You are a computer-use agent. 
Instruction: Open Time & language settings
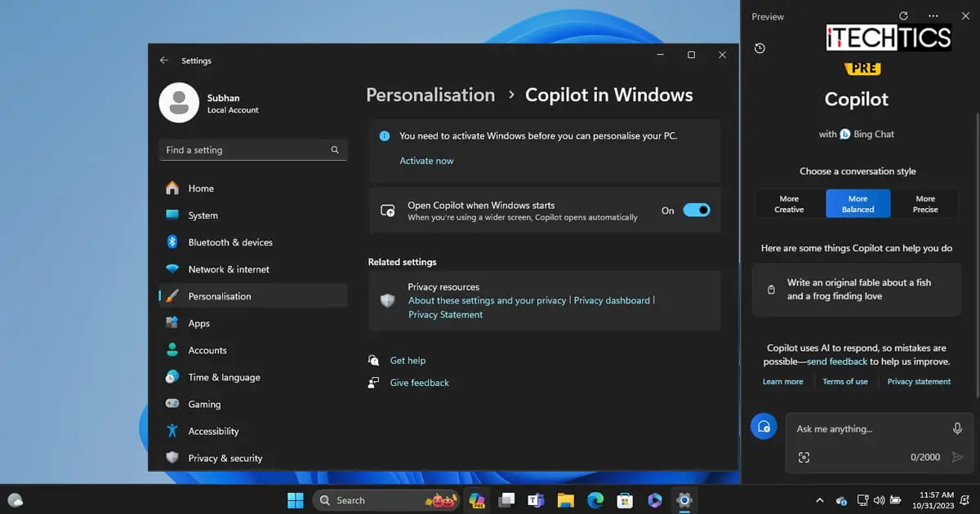point(253,377)
